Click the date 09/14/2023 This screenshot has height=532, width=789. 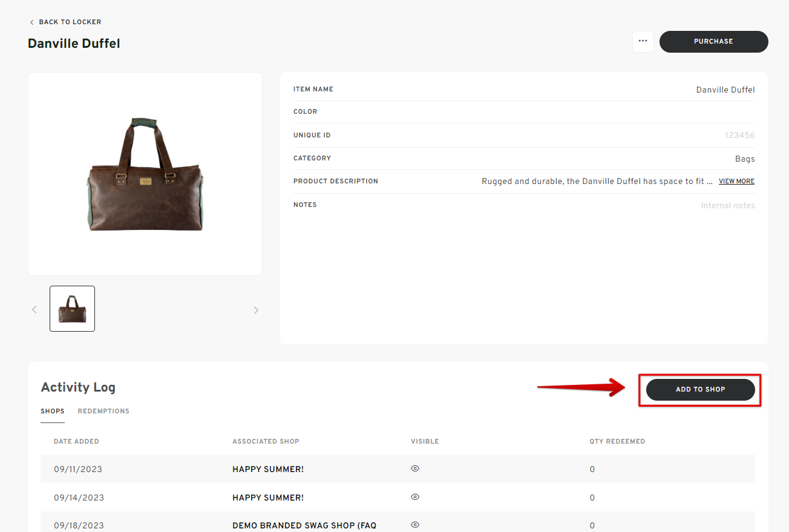(79, 498)
